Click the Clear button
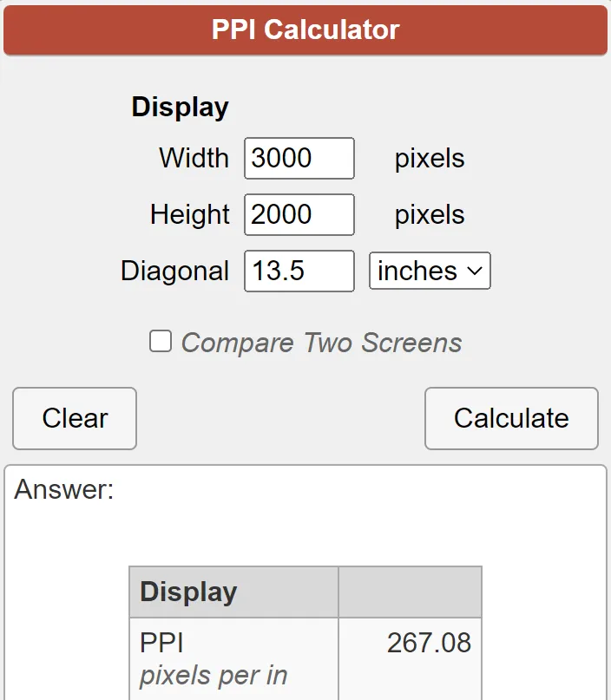Screen dimensions: 611x700 click(75, 418)
